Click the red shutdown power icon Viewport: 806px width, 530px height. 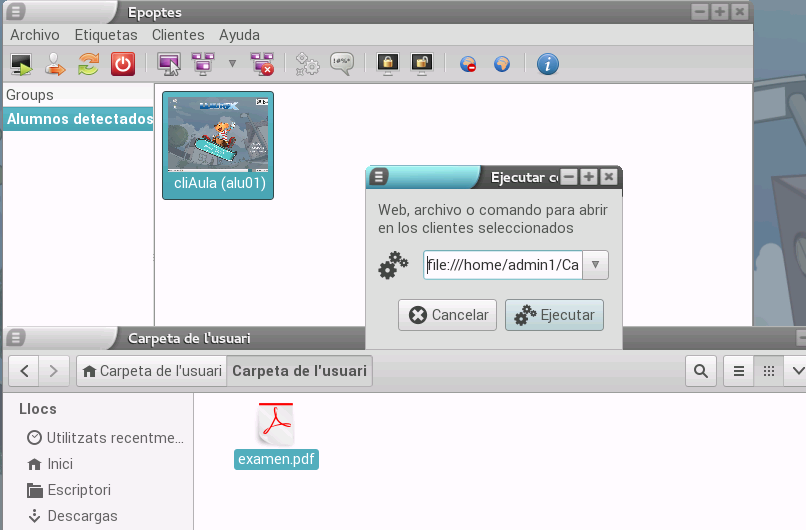(x=122, y=64)
